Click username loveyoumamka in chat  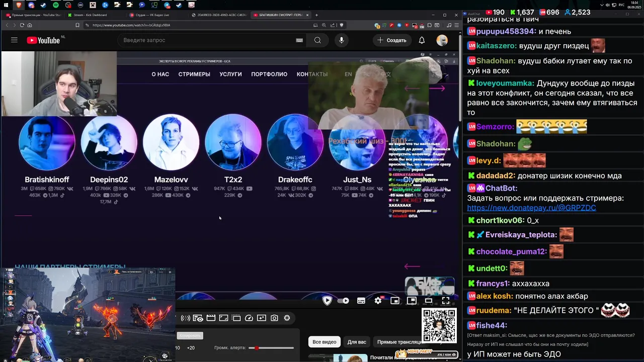point(505,83)
